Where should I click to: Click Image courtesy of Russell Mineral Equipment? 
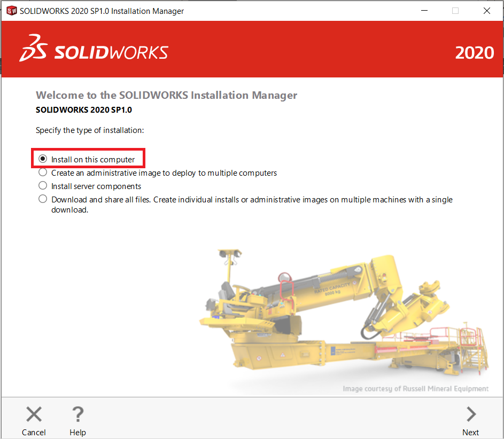coord(416,389)
